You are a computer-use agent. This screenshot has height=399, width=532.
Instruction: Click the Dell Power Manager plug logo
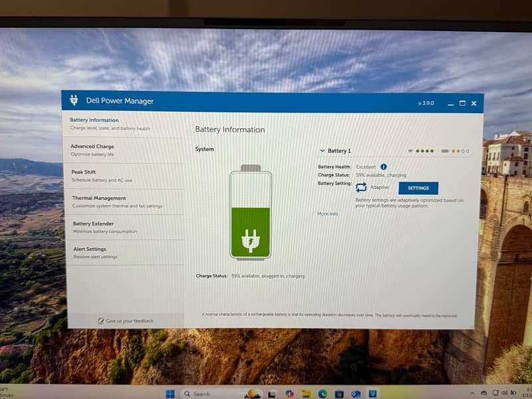click(74, 101)
